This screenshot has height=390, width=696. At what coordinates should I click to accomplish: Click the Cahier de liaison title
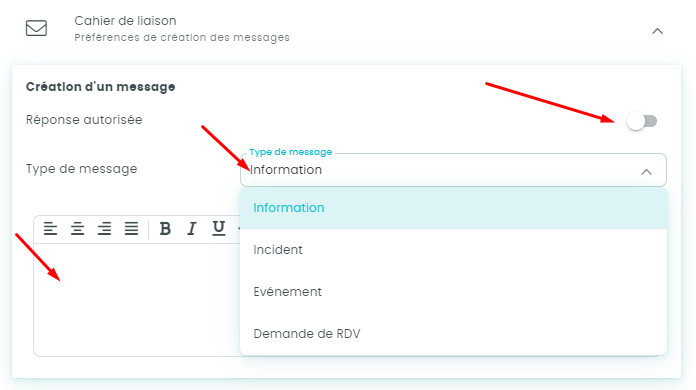tap(125, 21)
